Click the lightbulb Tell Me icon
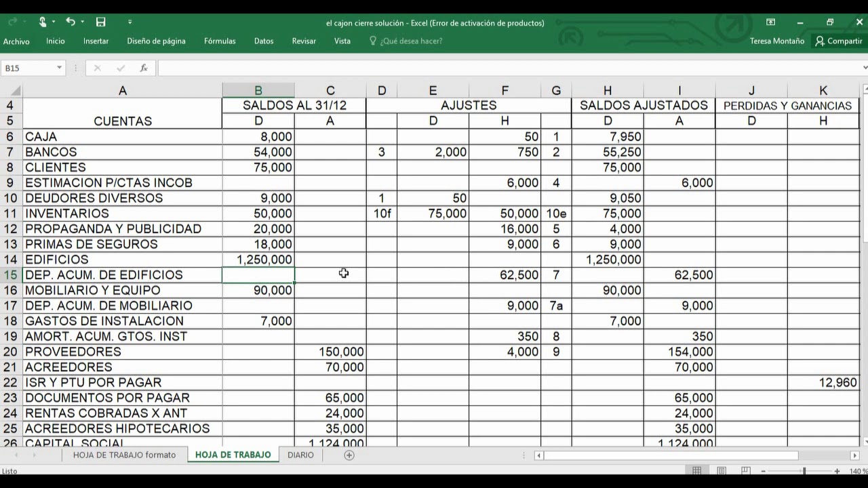The image size is (868, 488). point(372,41)
